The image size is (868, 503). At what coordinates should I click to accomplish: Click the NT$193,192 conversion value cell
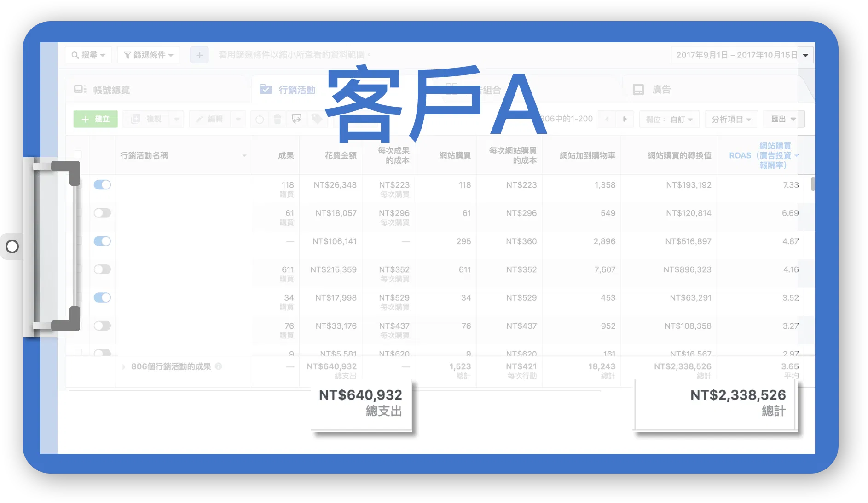[x=689, y=185]
